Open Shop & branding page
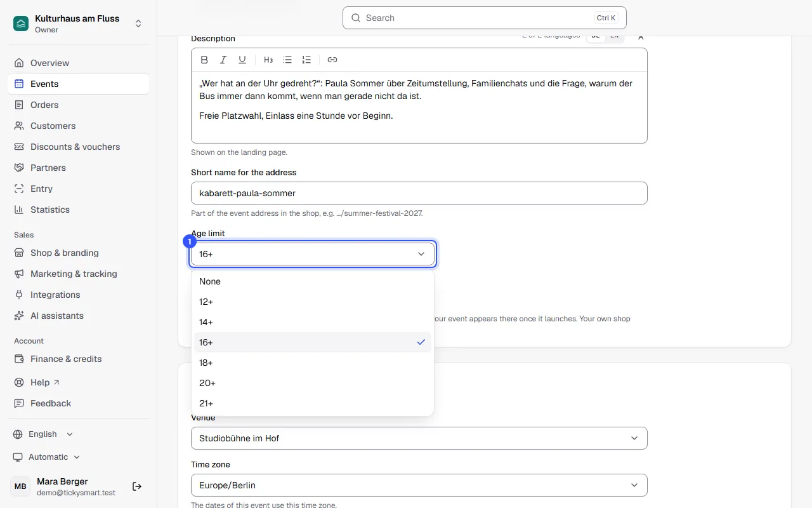This screenshot has width=812, height=508. coord(79,253)
